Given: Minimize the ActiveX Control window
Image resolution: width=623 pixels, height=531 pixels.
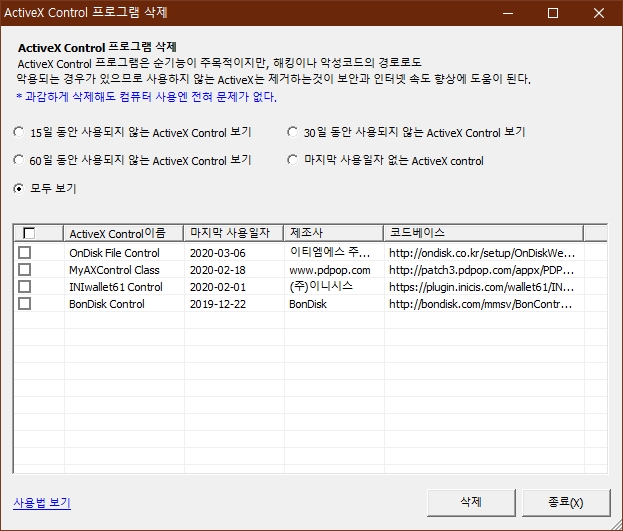Looking at the screenshot, I should pos(508,13).
